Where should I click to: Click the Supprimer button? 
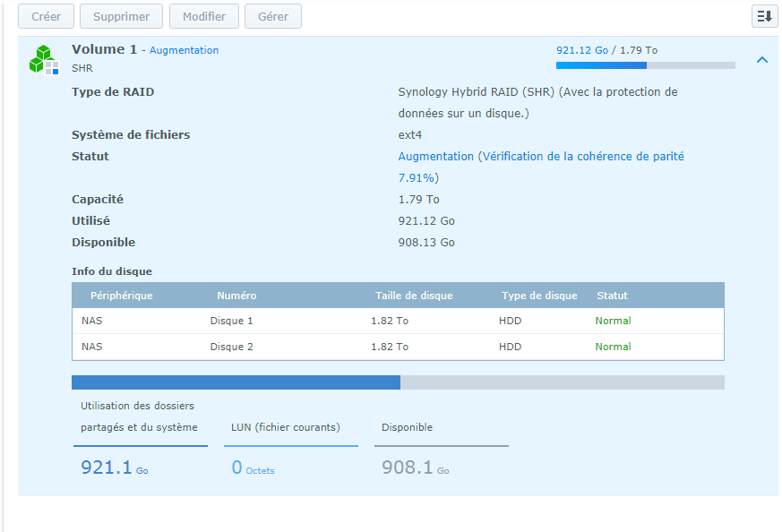[121, 16]
